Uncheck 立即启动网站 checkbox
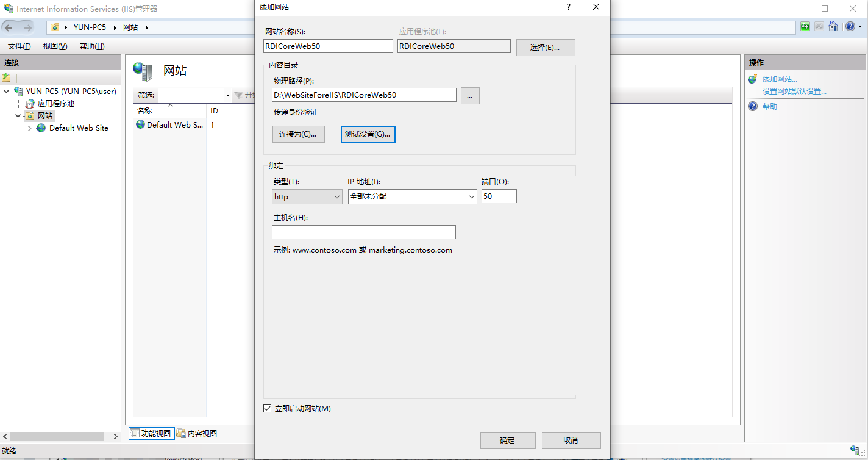 click(267, 409)
